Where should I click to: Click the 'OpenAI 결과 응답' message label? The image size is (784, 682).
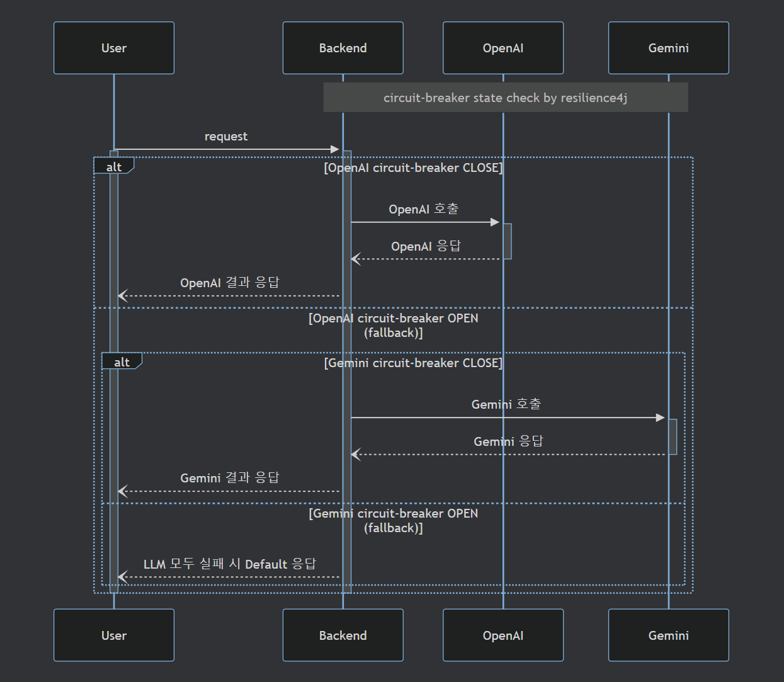pyautogui.click(x=230, y=283)
